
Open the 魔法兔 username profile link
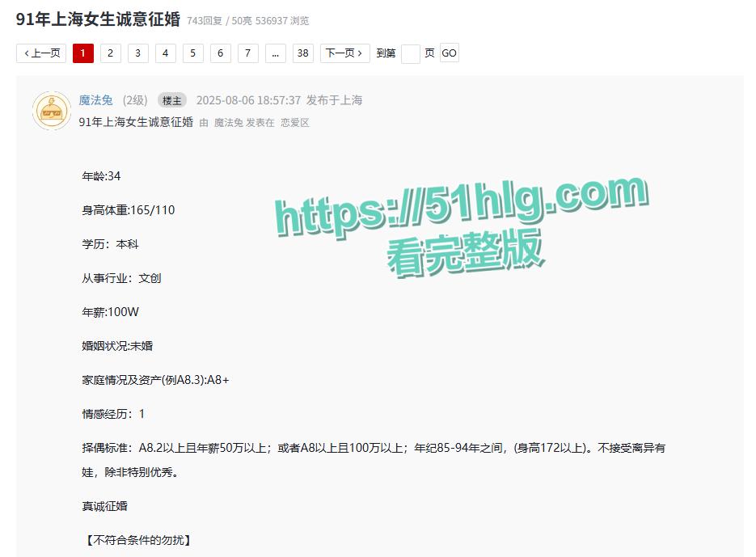[x=97, y=100]
